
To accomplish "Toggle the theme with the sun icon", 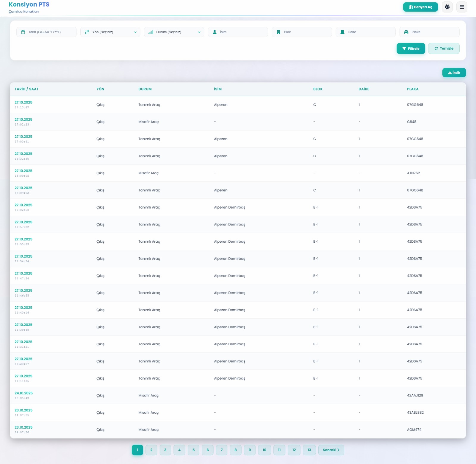I will (x=447, y=7).
